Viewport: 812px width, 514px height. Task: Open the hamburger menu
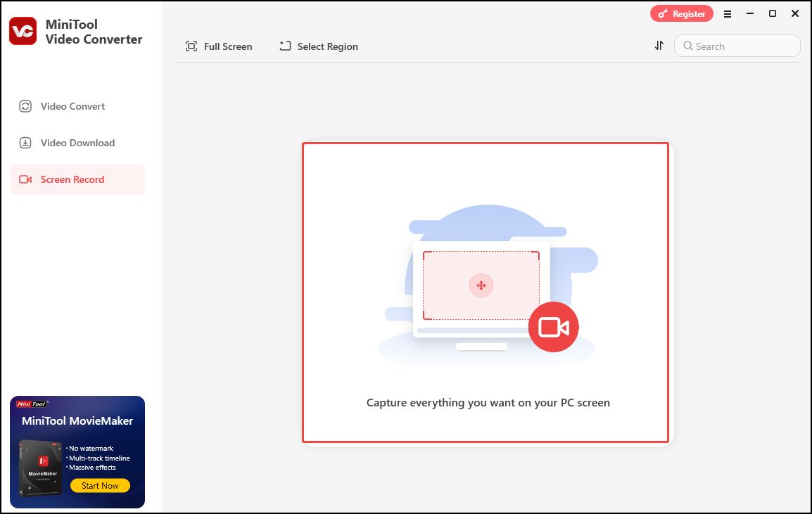[728, 14]
